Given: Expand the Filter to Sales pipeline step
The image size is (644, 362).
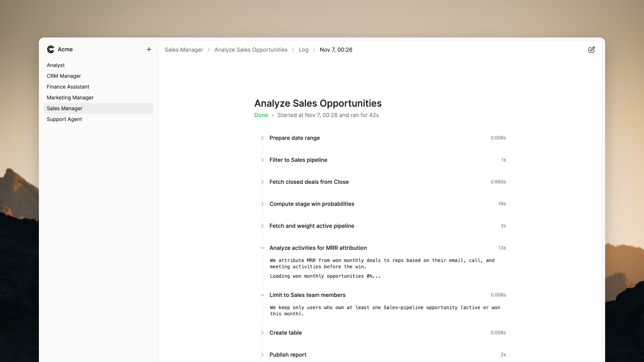Looking at the screenshot, I should [x=262, y=160].
